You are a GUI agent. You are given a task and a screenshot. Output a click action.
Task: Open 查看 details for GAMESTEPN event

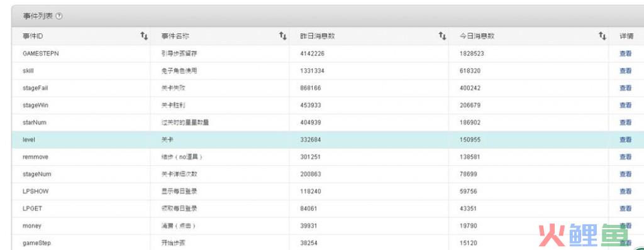click(626, 53)
